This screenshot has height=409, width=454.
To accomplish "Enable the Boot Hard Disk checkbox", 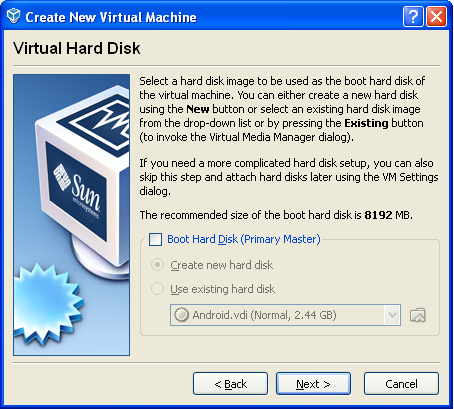I will click(155, 239).
